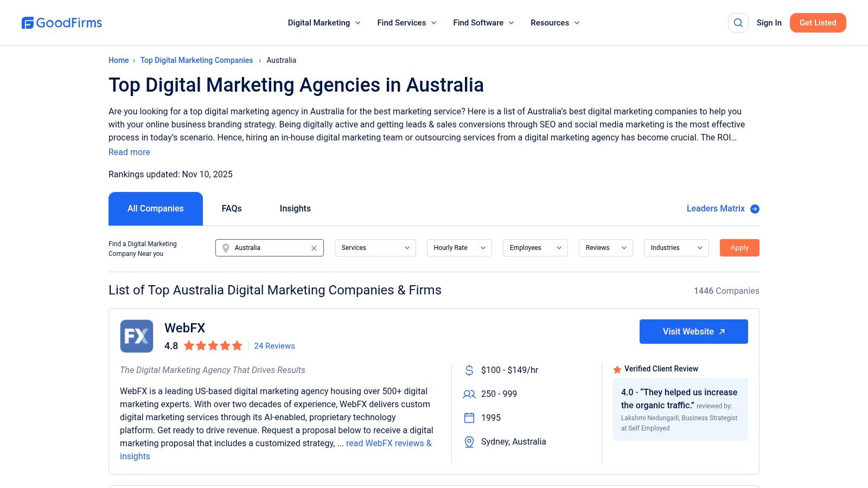Open the Services filter dropdown
This screenshot has height=488, width=868.
374,248
